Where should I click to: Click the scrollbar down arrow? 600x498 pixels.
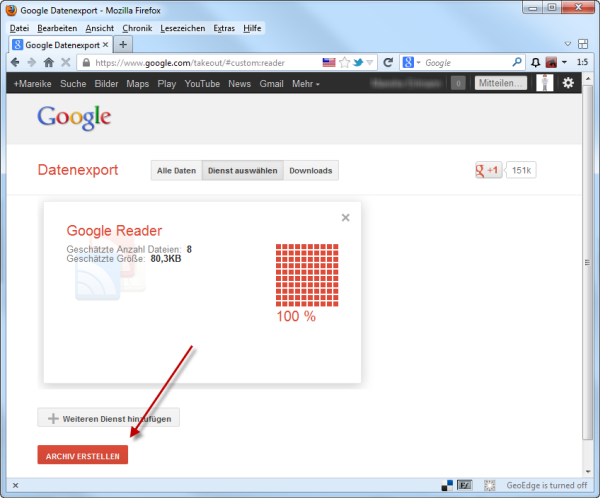tap(588, 472)
